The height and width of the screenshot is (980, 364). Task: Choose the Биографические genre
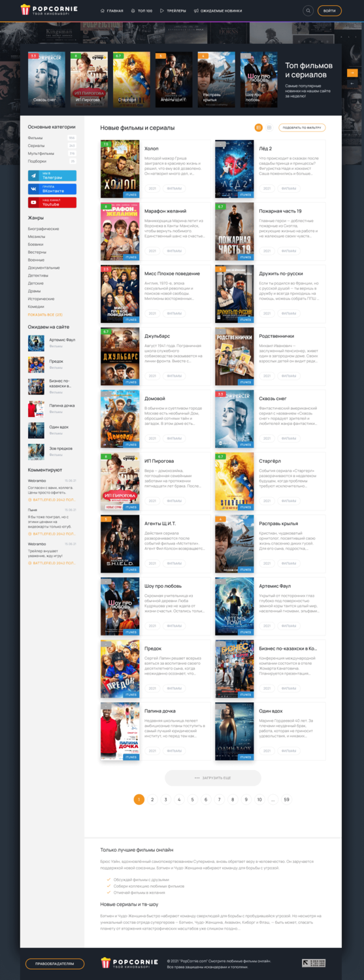[x=43, y=229]
